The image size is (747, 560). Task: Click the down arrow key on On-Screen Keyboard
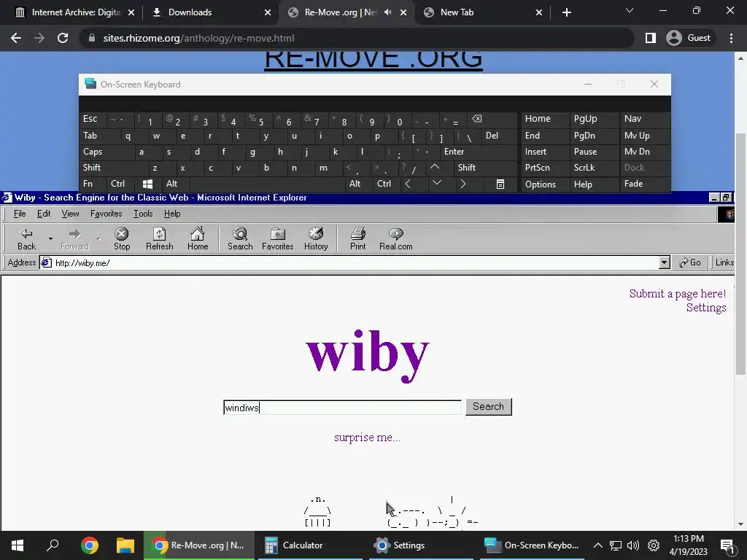[x=436, y=184]
